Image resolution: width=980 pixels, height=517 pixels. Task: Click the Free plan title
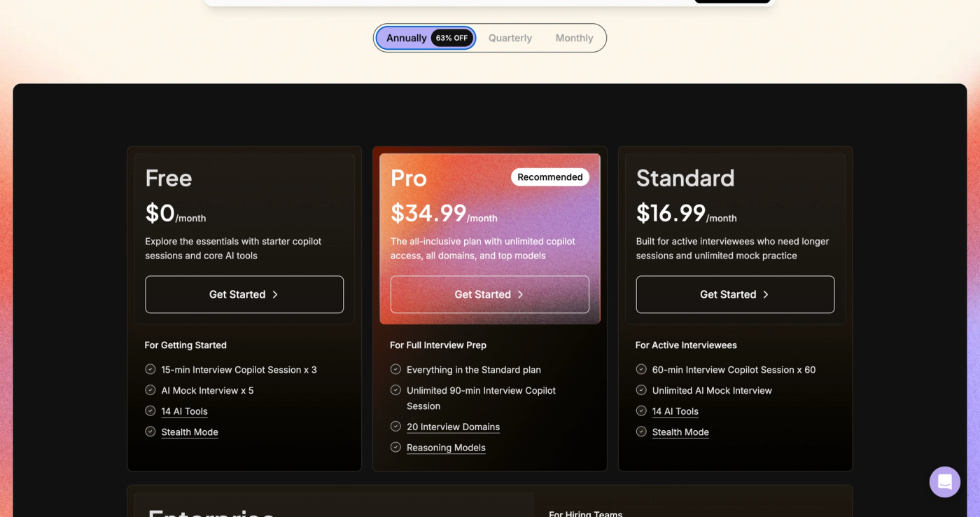coord(169,178)
